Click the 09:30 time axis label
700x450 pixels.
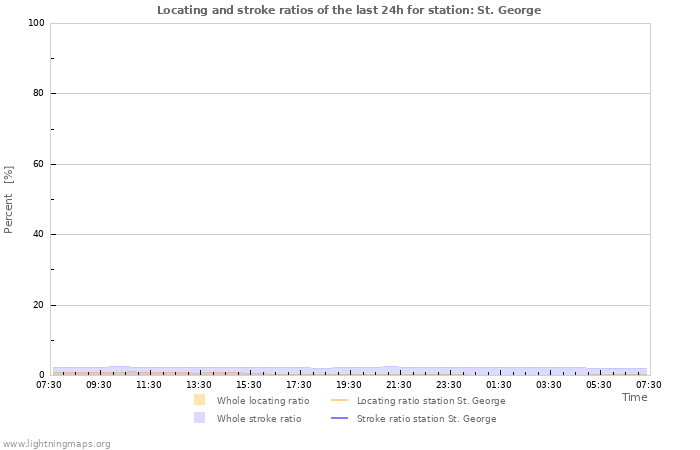point(99,384)
